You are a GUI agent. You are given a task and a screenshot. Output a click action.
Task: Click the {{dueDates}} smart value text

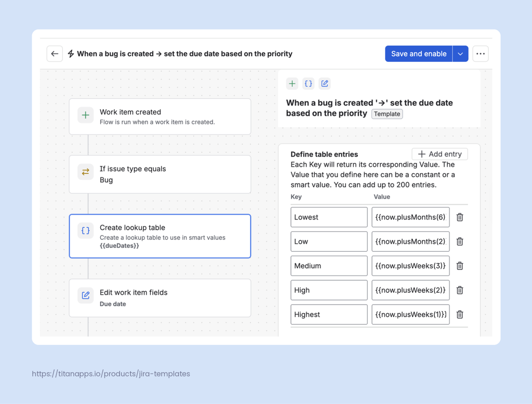point(119,246)
